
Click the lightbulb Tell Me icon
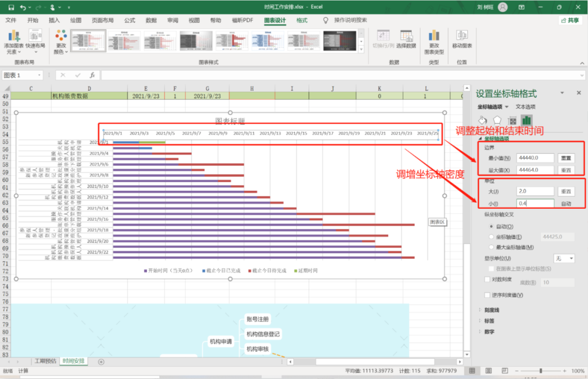(326, 20)
